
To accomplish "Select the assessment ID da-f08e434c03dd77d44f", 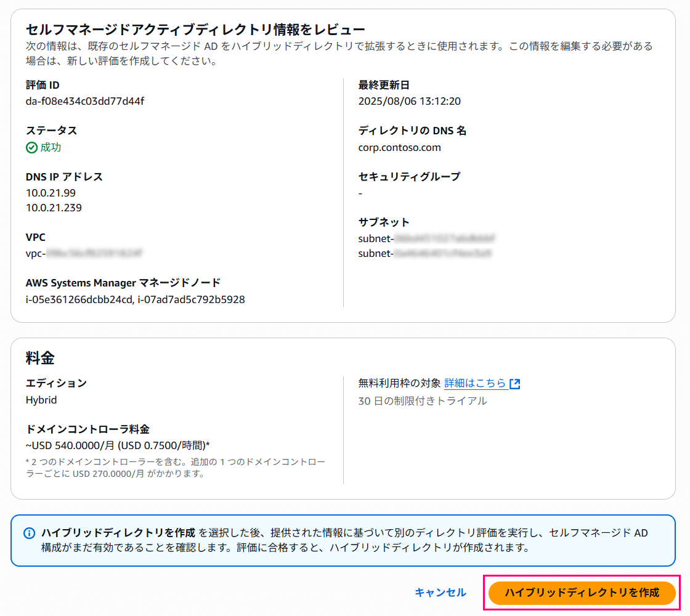I will (85, 101).
